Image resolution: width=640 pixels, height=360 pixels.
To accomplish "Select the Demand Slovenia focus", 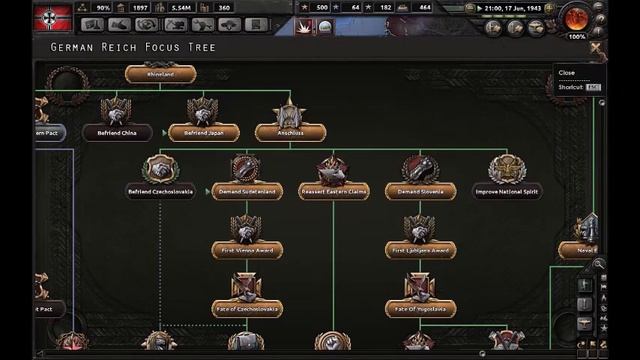I will 420,191.
